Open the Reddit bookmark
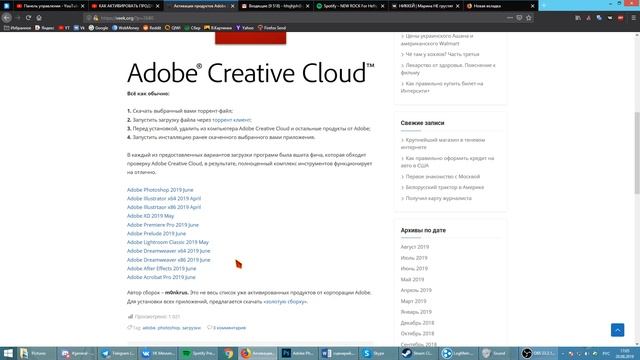 pos(152,28)
